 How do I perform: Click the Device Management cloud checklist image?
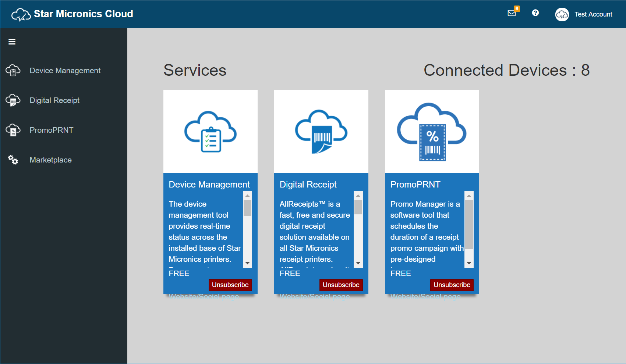coord(211,132)
